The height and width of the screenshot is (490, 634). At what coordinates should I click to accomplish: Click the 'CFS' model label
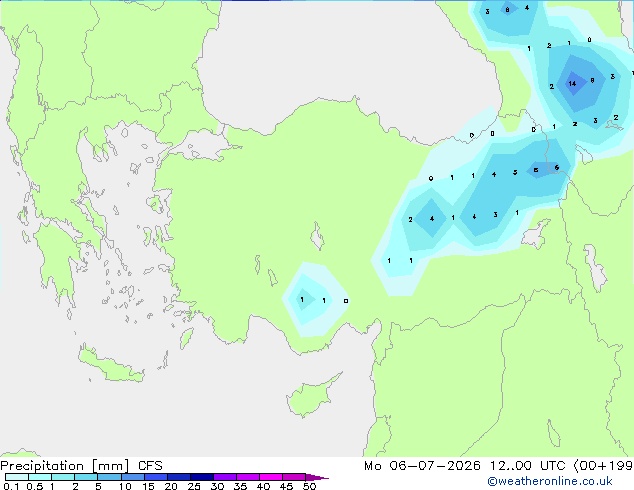150,466
